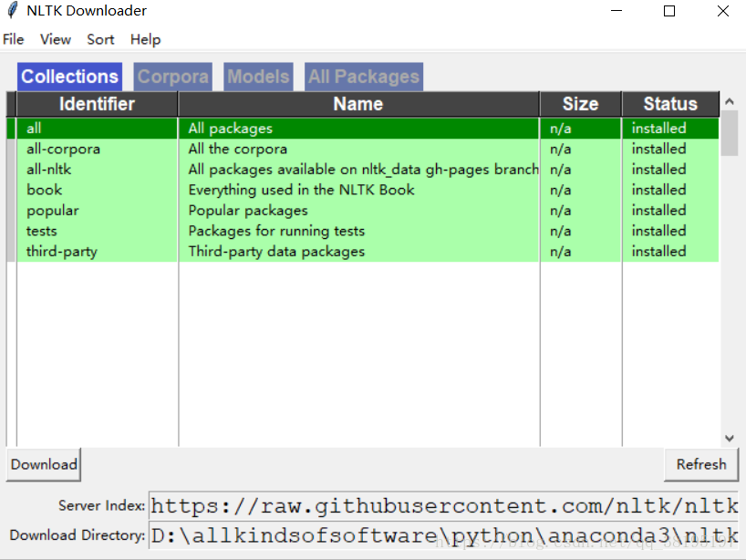Click 'Third-party data packages' cell
The height and width of the screenshot is (560, 746).
(358, 251)
